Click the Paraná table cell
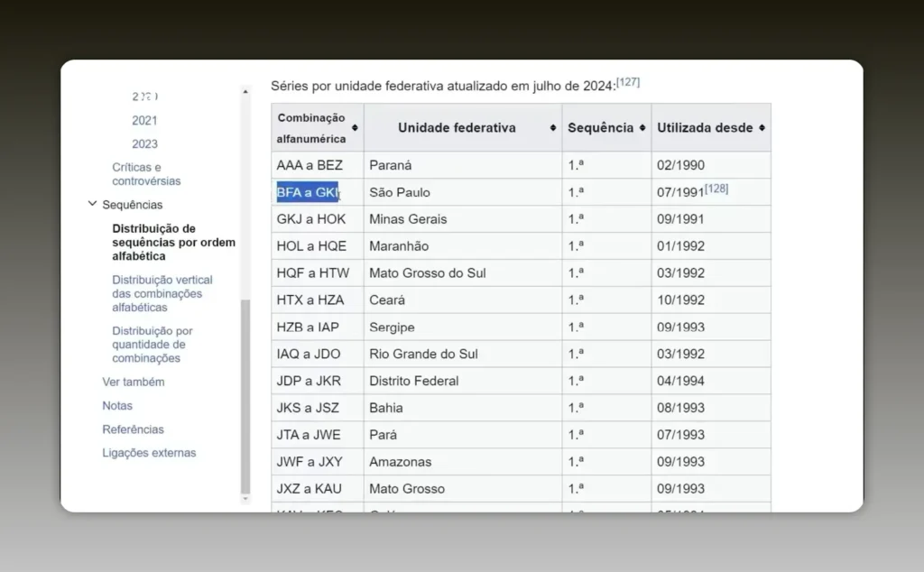Image resolution: width=924 pixels, height=572 pixels. point(463,165)
